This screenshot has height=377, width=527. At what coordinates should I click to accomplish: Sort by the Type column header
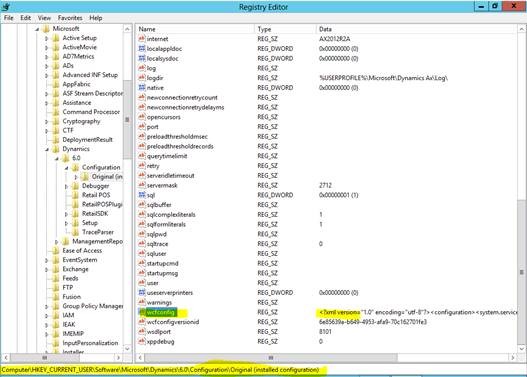285,29
